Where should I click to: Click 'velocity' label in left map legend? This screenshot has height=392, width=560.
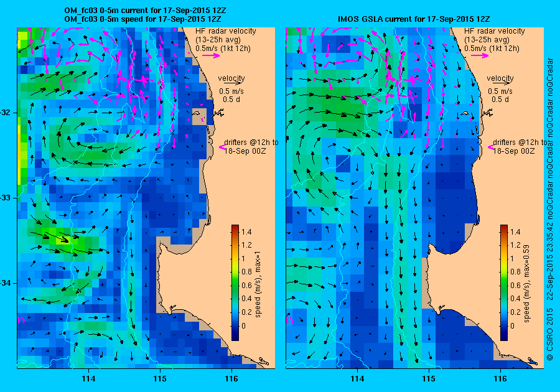click(x=231, y=78)
